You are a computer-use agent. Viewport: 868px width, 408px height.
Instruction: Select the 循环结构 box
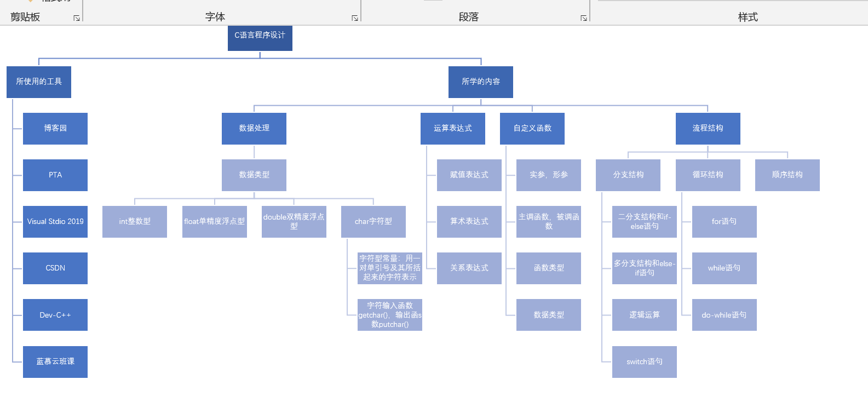pos(708,175)
